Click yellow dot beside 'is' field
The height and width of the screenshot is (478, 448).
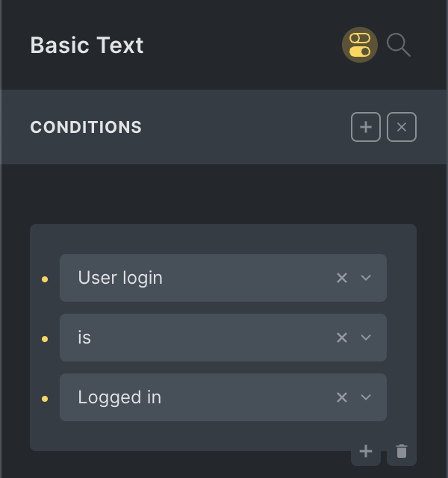pyautogui.click(x=45, y=339)
